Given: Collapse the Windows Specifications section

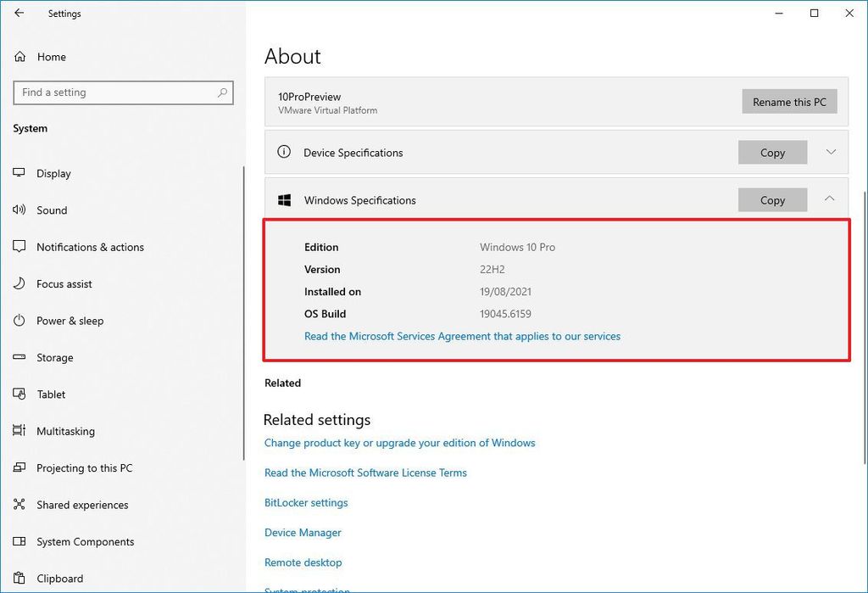Looking at the screenshot, I should pos(829,199).
